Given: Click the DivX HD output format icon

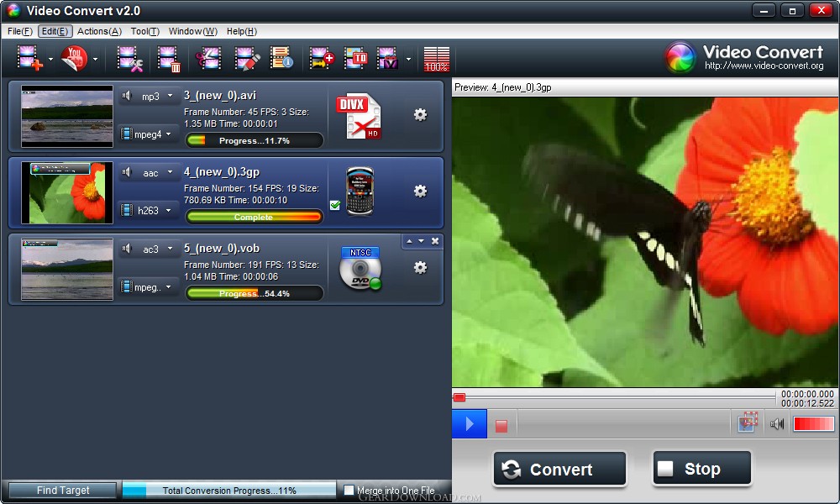Looking at the screenshot, I should tap(359, 116).
